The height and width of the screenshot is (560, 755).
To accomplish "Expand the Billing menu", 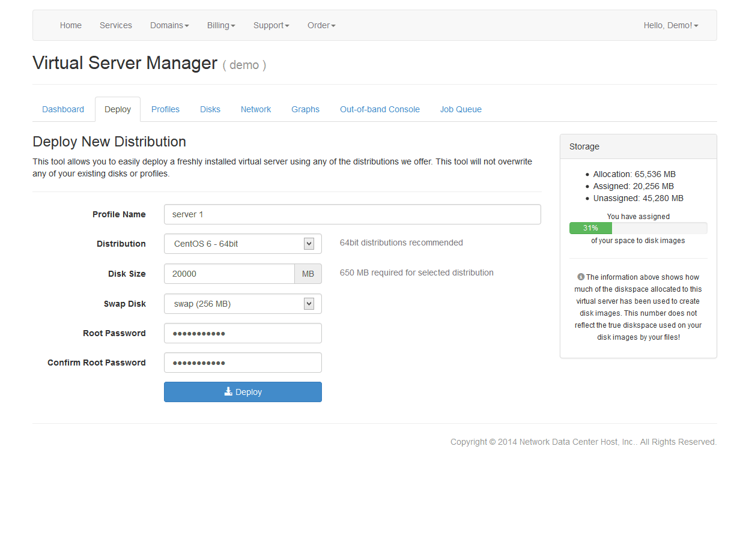I will click(221, 25).
